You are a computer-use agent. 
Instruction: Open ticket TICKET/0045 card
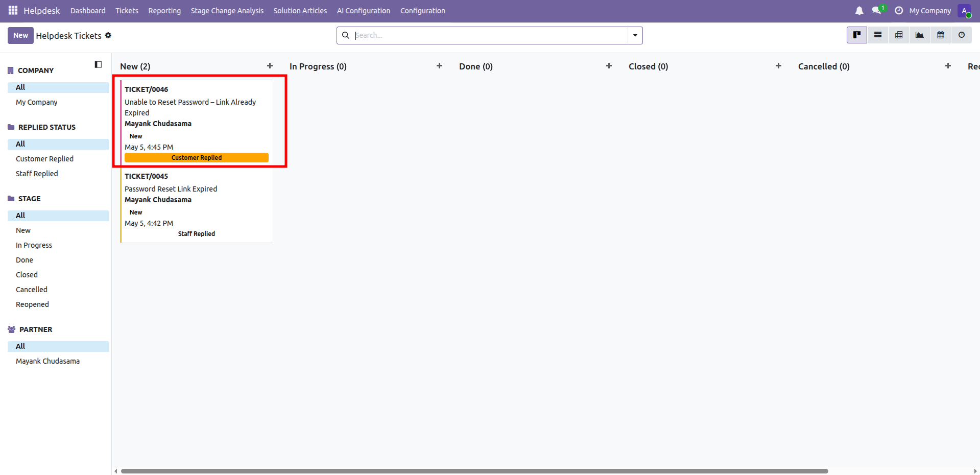point(197,204)
